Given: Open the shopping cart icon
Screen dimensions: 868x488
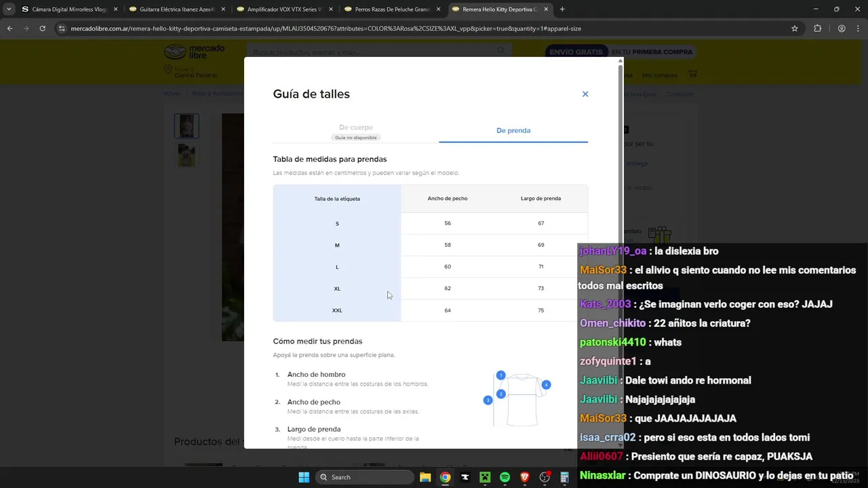Looking at the screenshot, I should pyautogui.click(x=692, y=74).
